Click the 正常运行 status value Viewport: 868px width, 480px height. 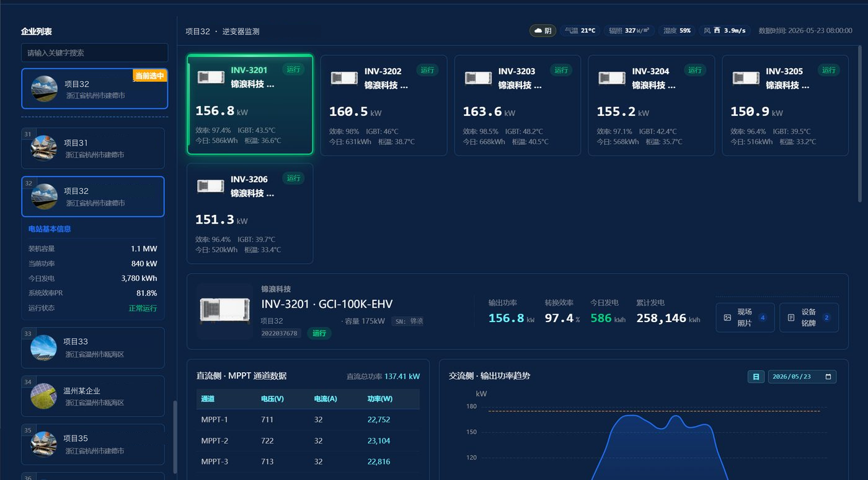pyautogui.click(x=143, y=308)
